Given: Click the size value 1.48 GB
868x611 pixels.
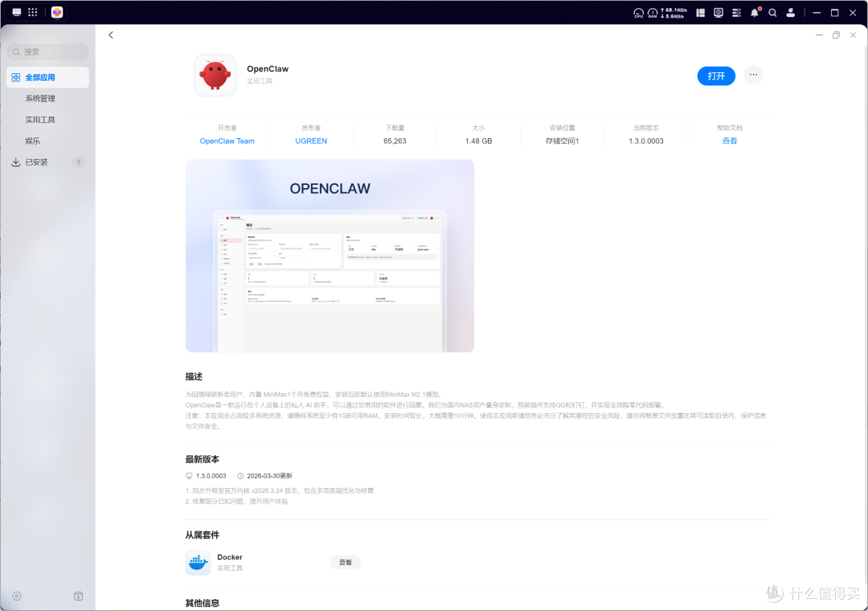Looking at the screenshot, I should (x=478, y=141).
